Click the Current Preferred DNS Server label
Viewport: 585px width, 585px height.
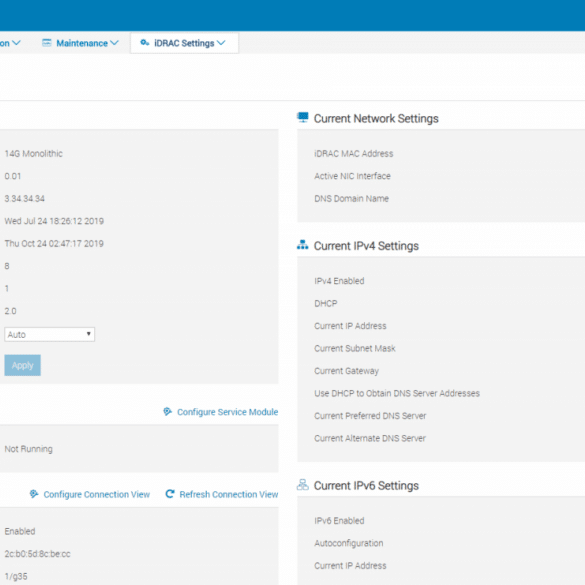click(370, 416)
